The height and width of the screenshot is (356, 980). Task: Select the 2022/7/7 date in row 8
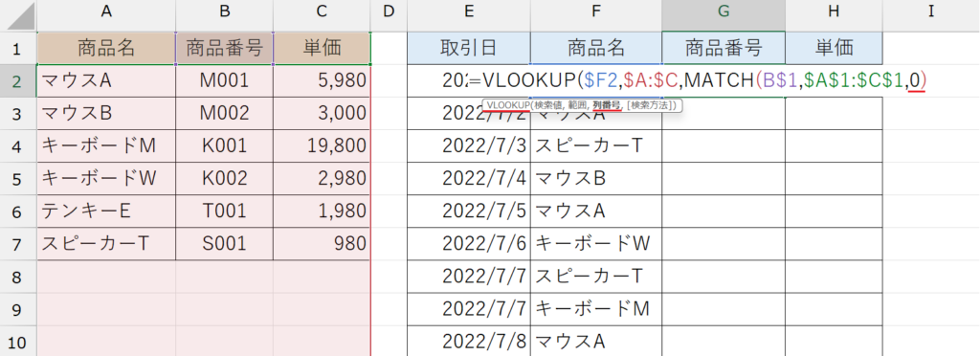[x=469, y=276]
